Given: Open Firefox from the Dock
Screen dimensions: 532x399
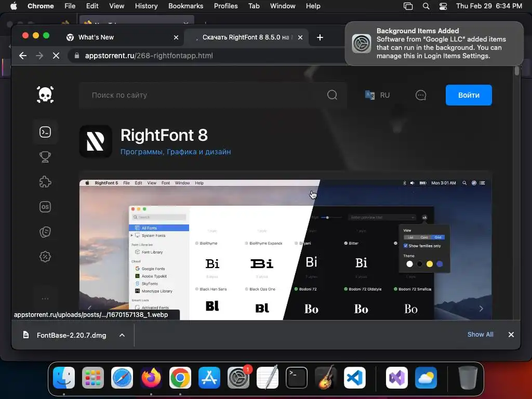Looking at the screenshot, I should tap(151, 378).
